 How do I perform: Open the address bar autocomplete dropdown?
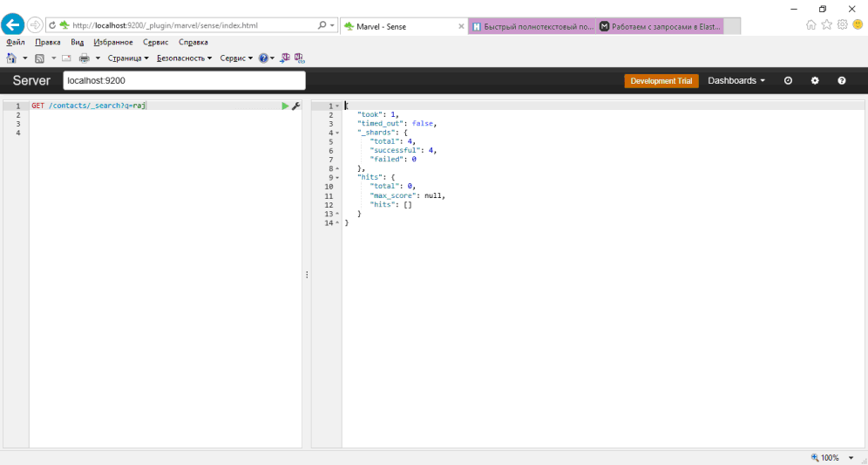(332, 25)
